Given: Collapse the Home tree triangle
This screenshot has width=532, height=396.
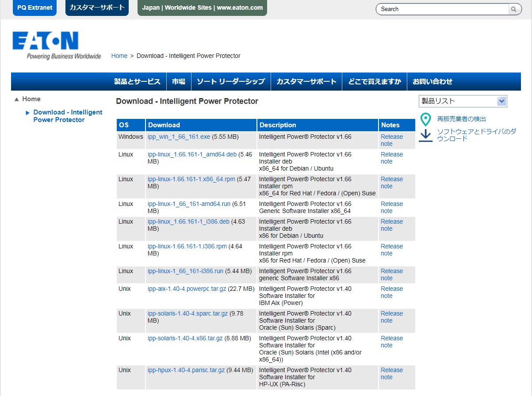Looking at the screenshot, I should (x=17, y=99).
